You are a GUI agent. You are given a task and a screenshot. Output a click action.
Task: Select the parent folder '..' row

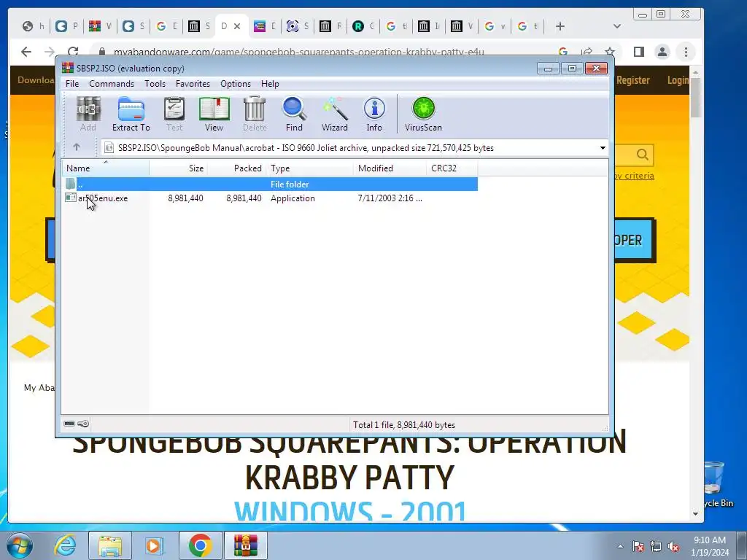(x=270, y=184)
